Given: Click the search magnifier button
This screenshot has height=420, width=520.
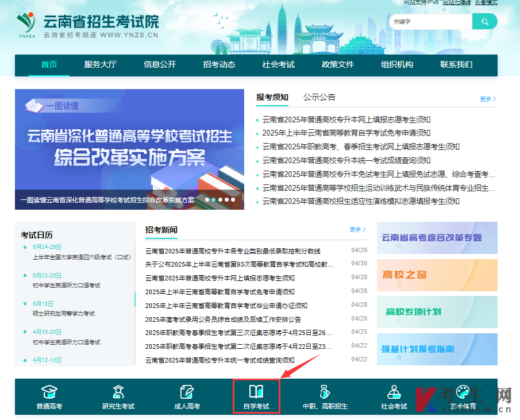Looking at the screenshot, I should (484, 22).
